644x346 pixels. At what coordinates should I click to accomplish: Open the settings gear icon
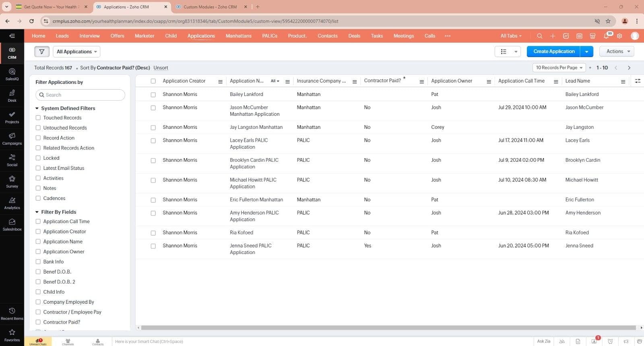click(619, 36)
